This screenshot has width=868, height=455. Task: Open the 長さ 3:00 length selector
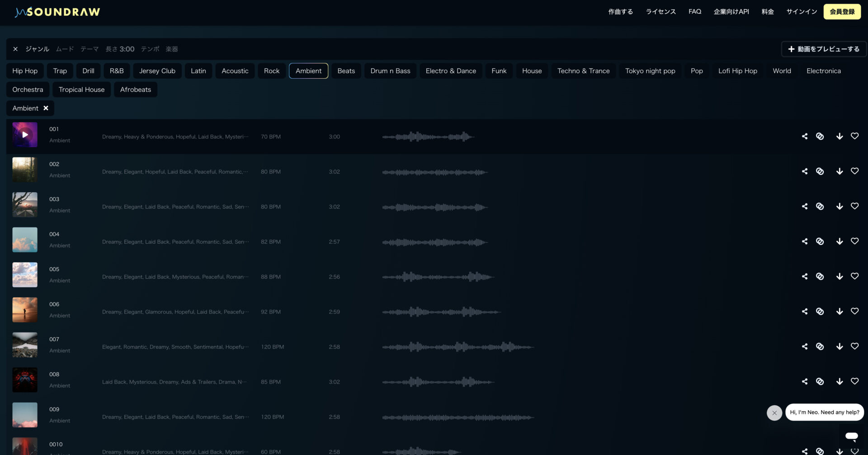pyautogui.click(x=120, y=49)
